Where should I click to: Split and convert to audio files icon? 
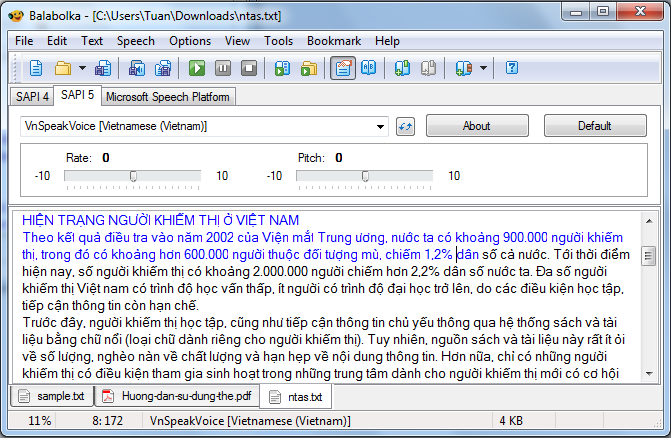tap(163, 68)
